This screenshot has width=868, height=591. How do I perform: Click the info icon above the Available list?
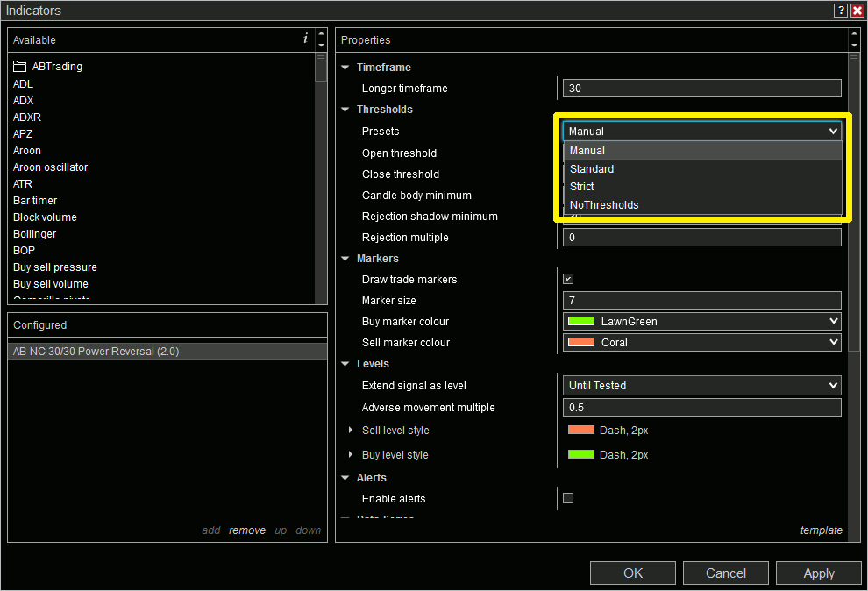(304, 39)
